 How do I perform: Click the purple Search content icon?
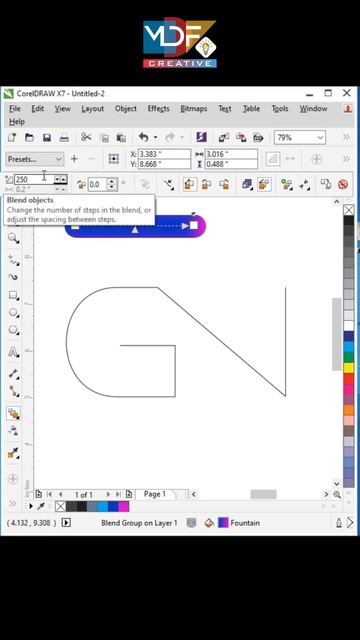(201, 137)
